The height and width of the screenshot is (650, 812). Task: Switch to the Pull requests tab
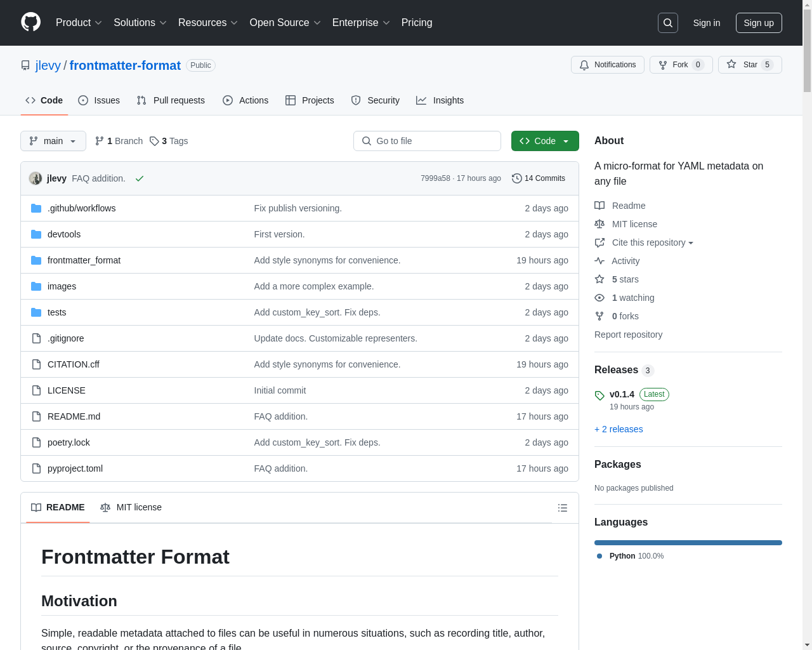click(x=171, y=100)
